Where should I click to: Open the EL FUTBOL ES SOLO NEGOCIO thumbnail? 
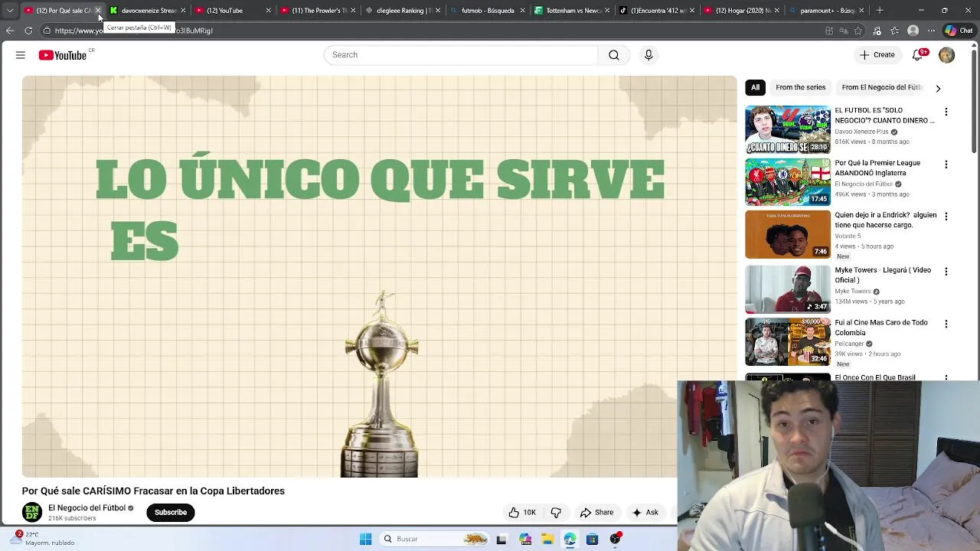pos(787,130)
